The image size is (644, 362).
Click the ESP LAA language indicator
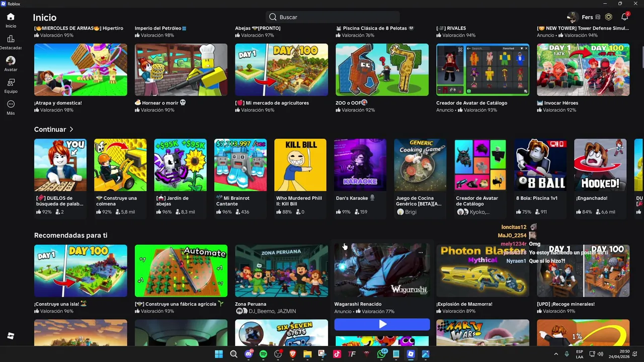[580, 354]
